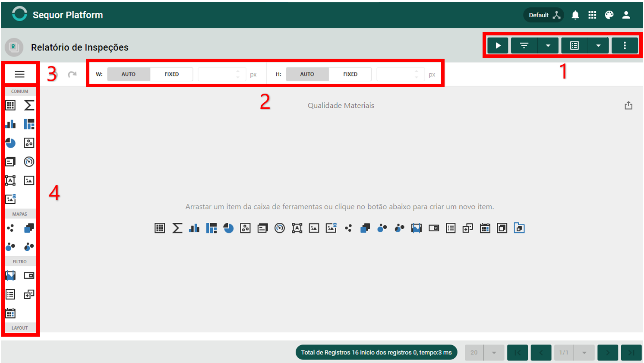Add a Bubble Map from the MAPAS toolbox
Screen dimensions: 644x363
pos(10,247)
